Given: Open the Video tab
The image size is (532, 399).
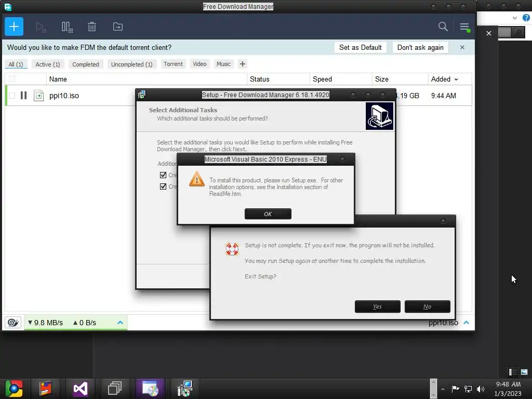Looking at the screenshot, I should 199,64.
